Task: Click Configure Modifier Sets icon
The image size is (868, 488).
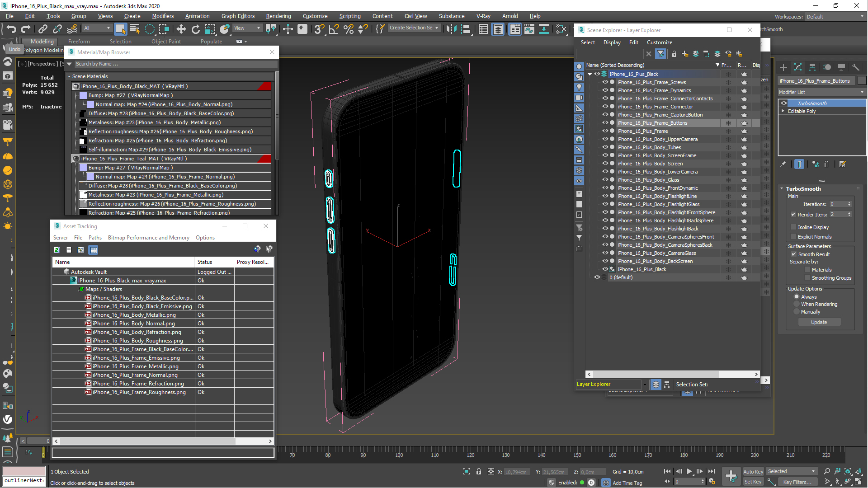Action: coord(842,164)
